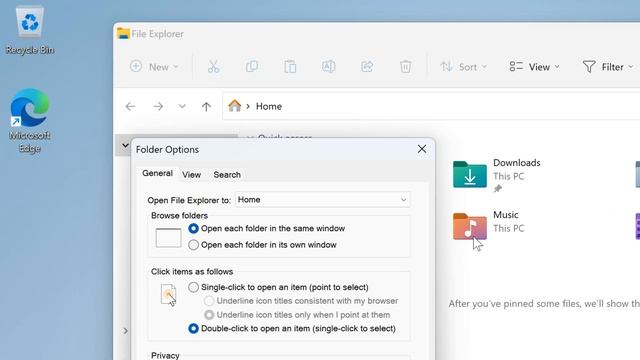Click the Downloads folder name text
This screenshot has height=360, width=640.
[516, 162]
